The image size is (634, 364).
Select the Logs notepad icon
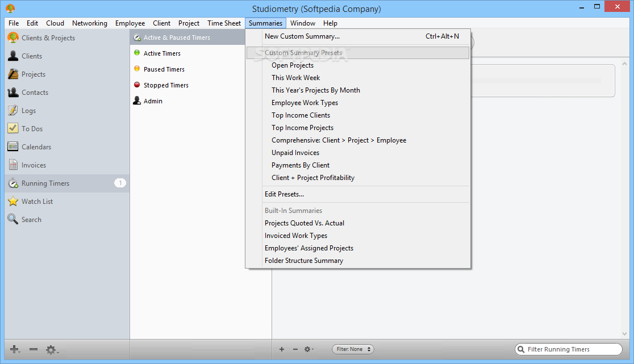[13, 110]
